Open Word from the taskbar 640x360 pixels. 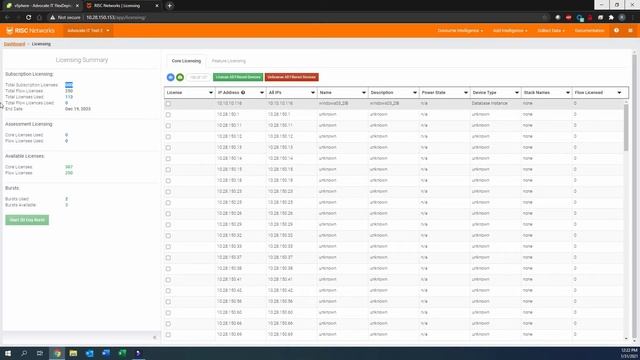106,353
